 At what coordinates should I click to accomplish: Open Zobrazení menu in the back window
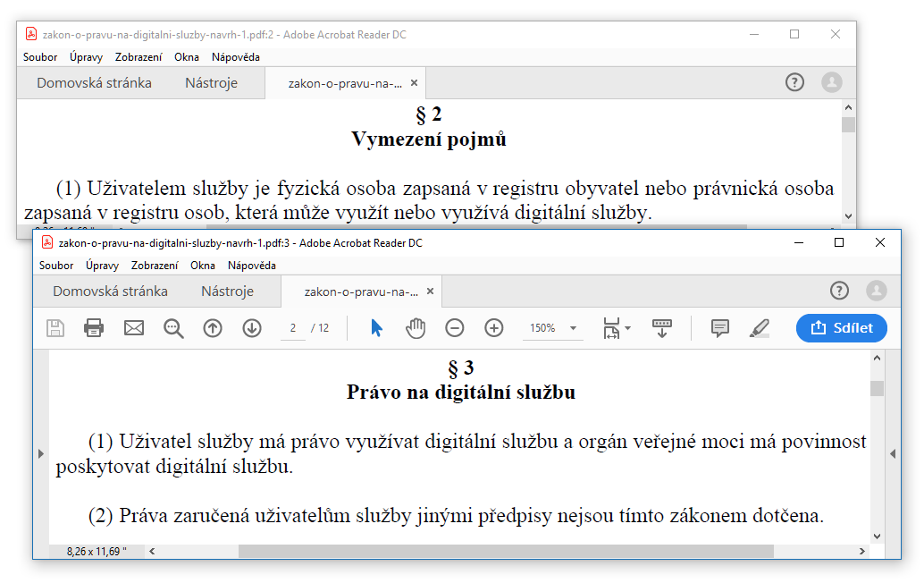[139, 57]
